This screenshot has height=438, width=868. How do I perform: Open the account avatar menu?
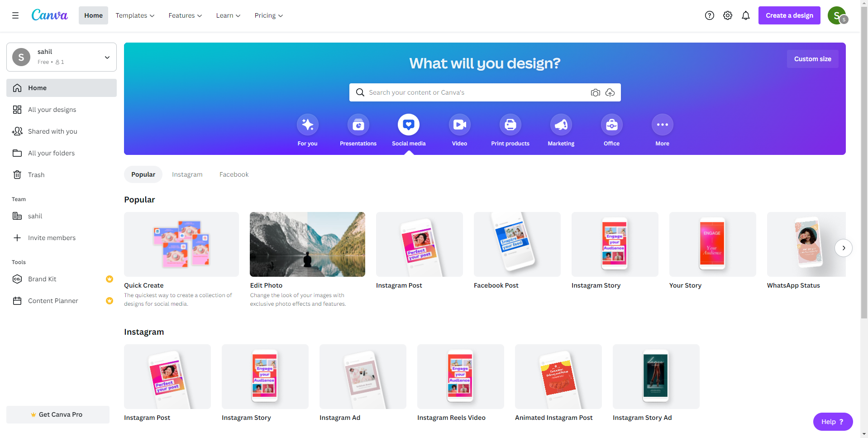[837, 15]
